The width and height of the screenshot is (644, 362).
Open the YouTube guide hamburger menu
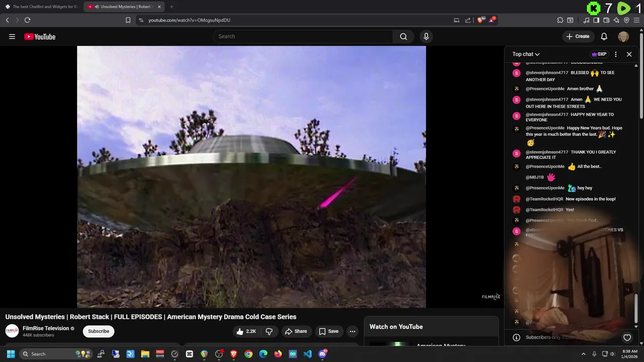(x=12, y=36)
